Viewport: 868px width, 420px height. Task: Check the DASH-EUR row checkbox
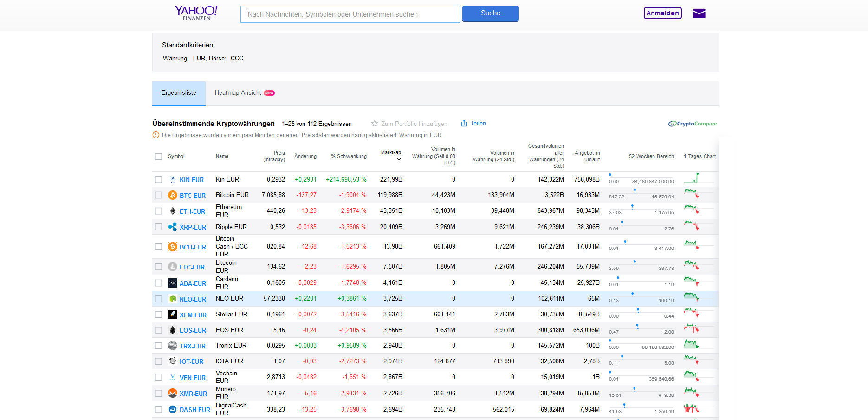pyautogui.click(x=159, y=409)
